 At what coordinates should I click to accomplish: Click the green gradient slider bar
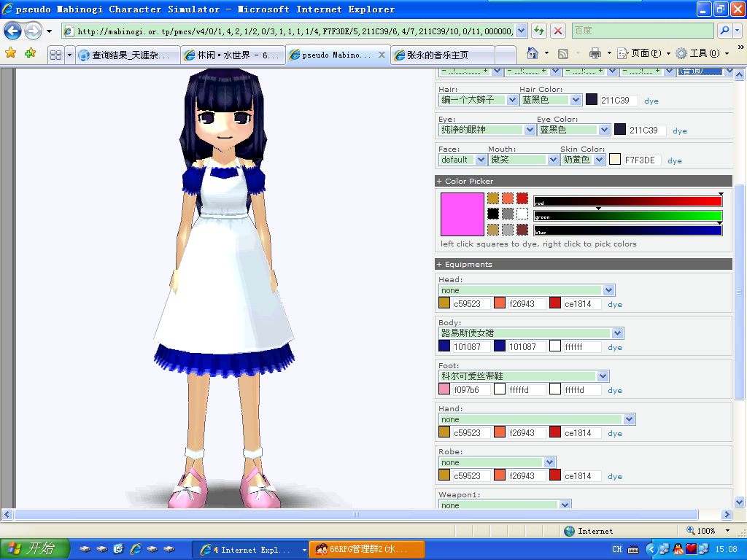pyautogui.click(x=628, y=216)
